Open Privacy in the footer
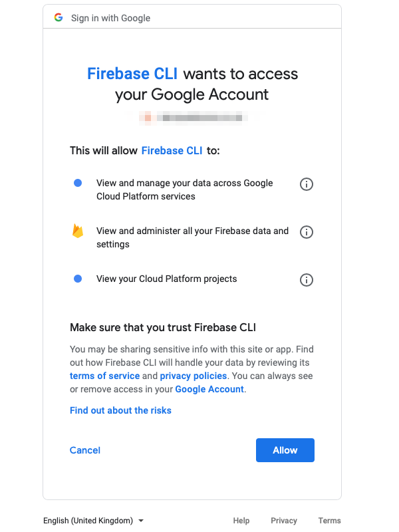Viewport: 399px width, 532px height. pyautogui.click(x=284, y=521)
